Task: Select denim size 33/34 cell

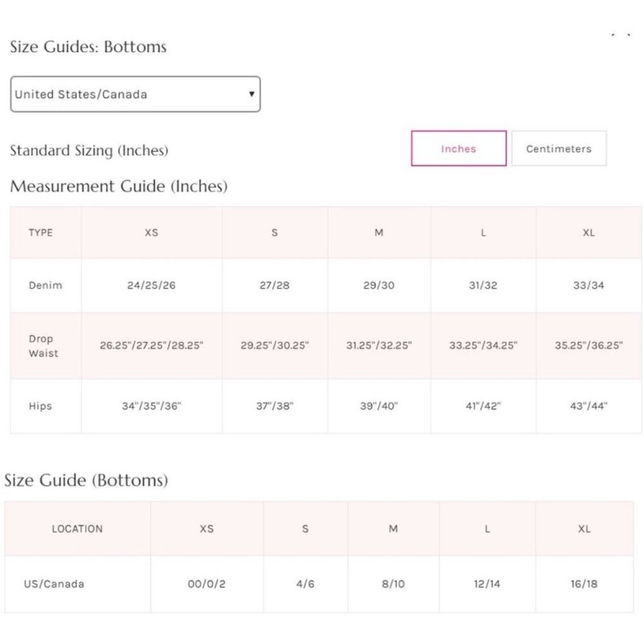Action: (589, 285)
